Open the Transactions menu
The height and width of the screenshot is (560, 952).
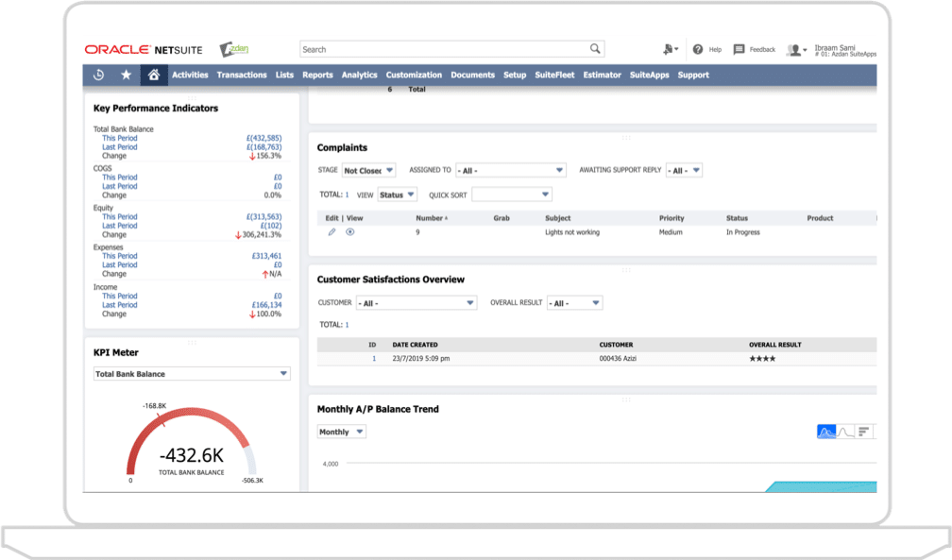coord(242,75)
